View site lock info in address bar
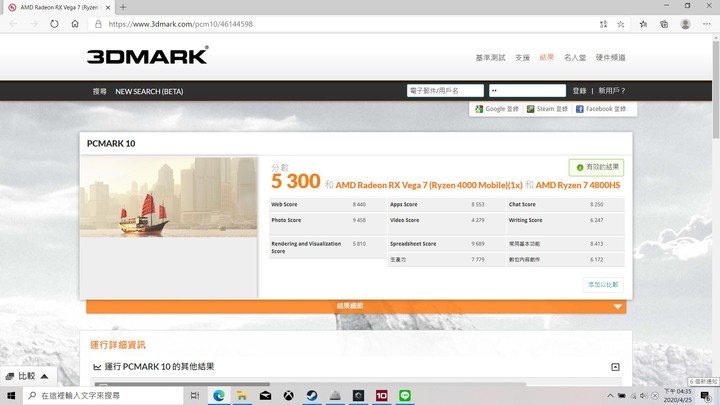720x405 pixels. 98,24
